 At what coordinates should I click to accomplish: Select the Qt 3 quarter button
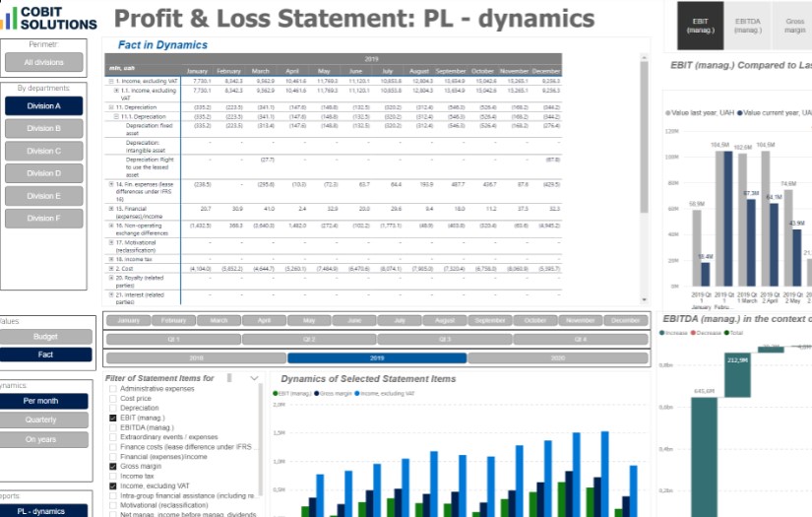[x=445, y=340]
